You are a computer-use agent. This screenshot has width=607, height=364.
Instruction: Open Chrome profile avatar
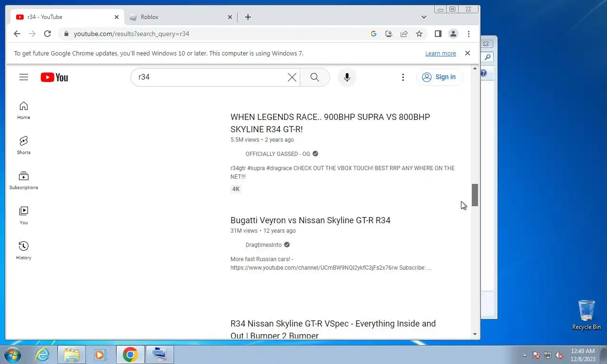tap(453, 34)
